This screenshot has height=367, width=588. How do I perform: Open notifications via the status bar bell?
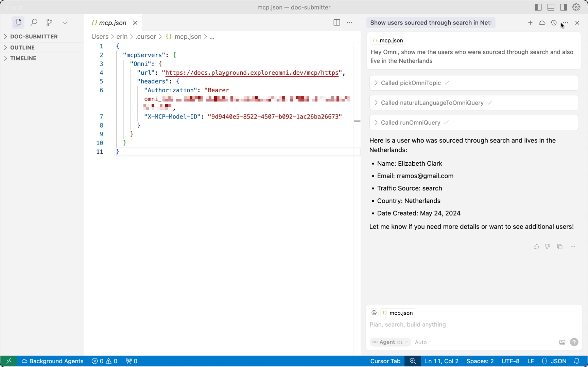click(577, 361)
